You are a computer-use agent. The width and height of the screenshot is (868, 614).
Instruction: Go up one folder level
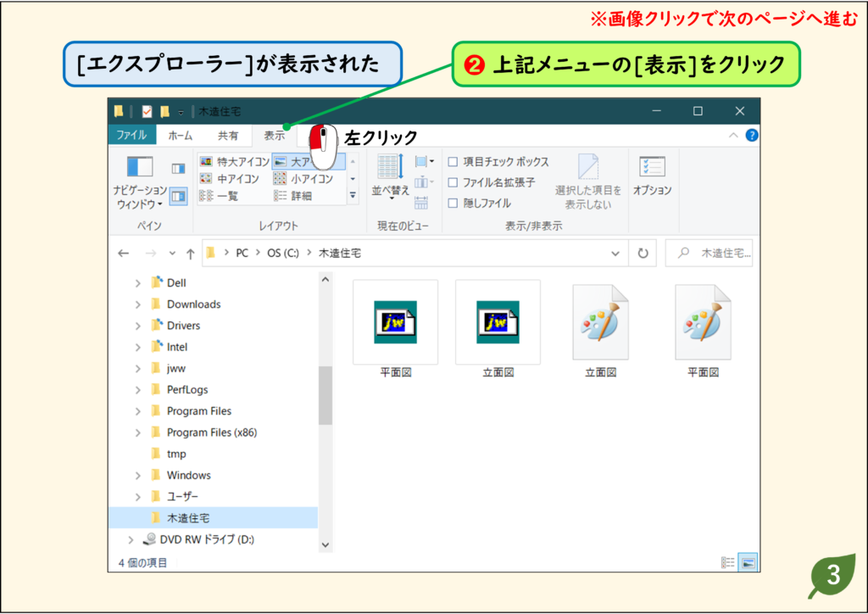191,254
